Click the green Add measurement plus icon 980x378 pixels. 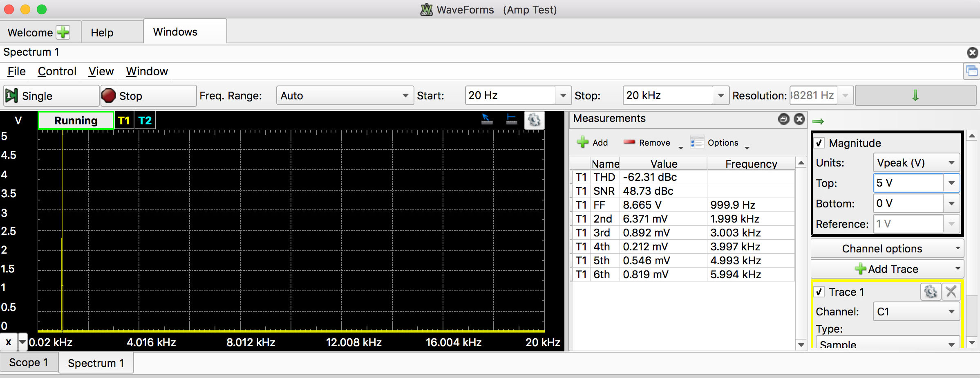[583, 142]
